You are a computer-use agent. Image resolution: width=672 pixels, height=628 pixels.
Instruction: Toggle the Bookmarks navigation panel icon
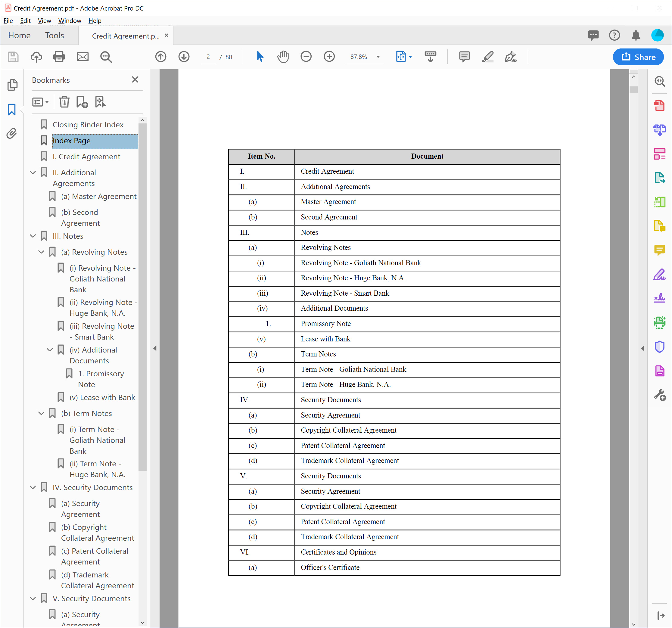point(12,110)
